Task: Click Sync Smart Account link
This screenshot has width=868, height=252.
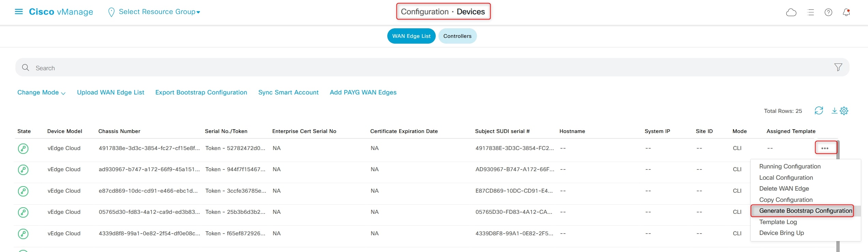Action: coord(288,92)
